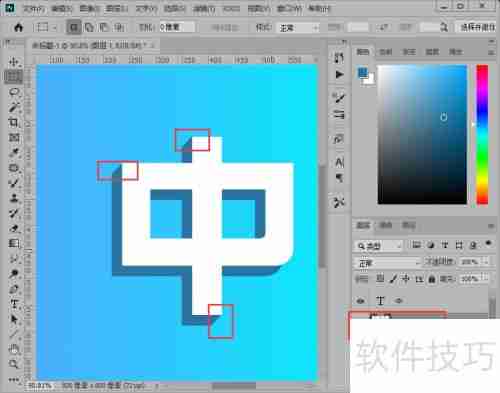The height and width of the screenshot is (393, 500).
Task: Choose Intersect with Selection mode
Action: pyautogui.click(x=119, y=27)
